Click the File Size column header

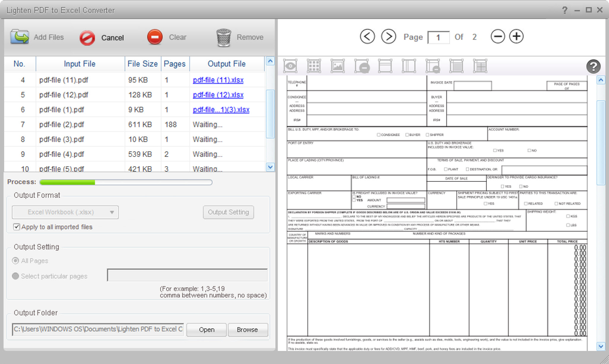[x=142, y=64]
